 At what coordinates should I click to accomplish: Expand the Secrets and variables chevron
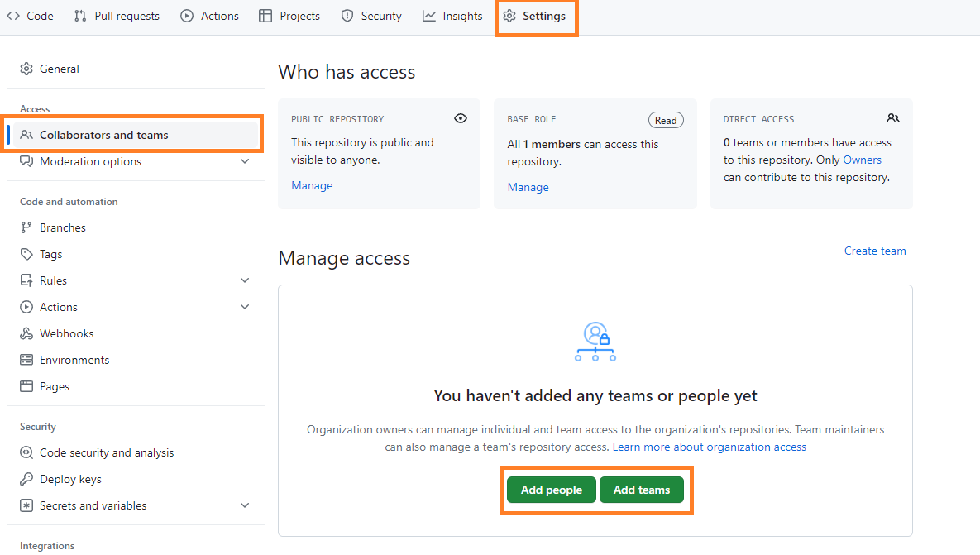tap(245, 505)
